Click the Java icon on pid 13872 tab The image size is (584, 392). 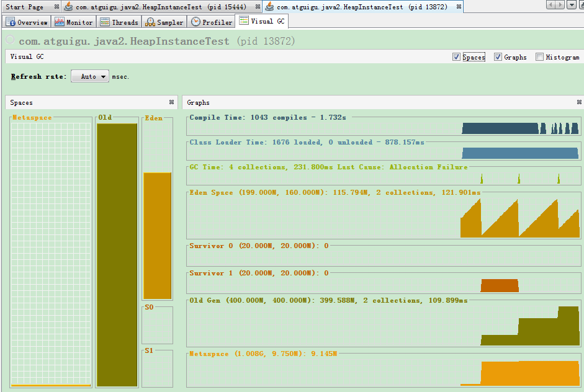(269, 6)
